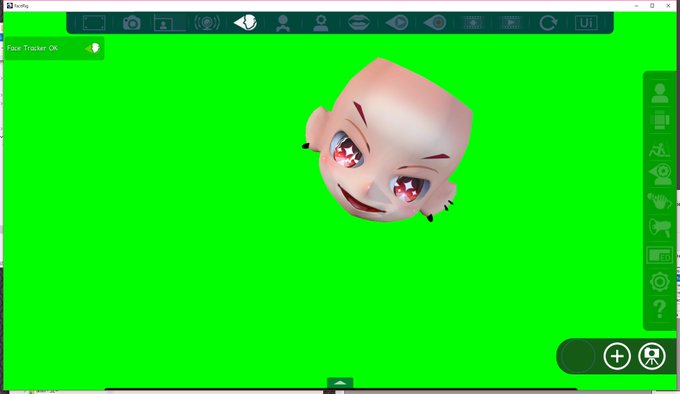680x394 pixels.
Task: Open the environments icon in sidebar
Action: click(660, 150)
